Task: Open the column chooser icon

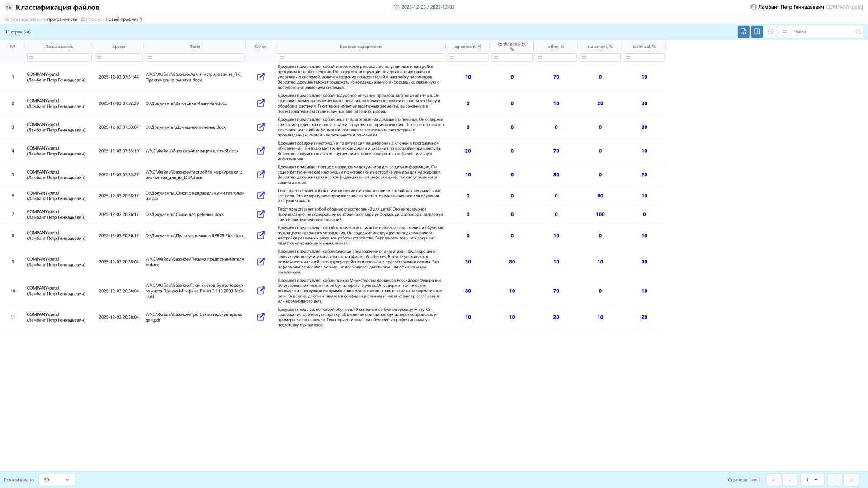Action: point(757,32)
